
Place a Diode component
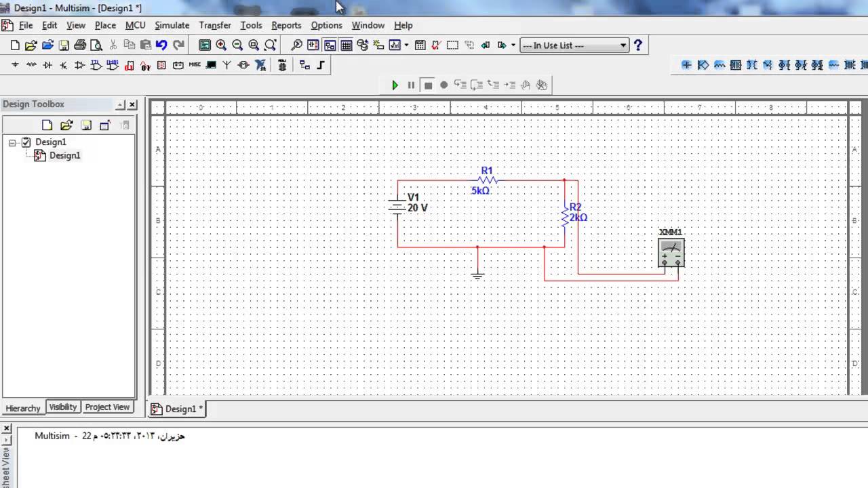pyautogui.click(x=47, y=65)
